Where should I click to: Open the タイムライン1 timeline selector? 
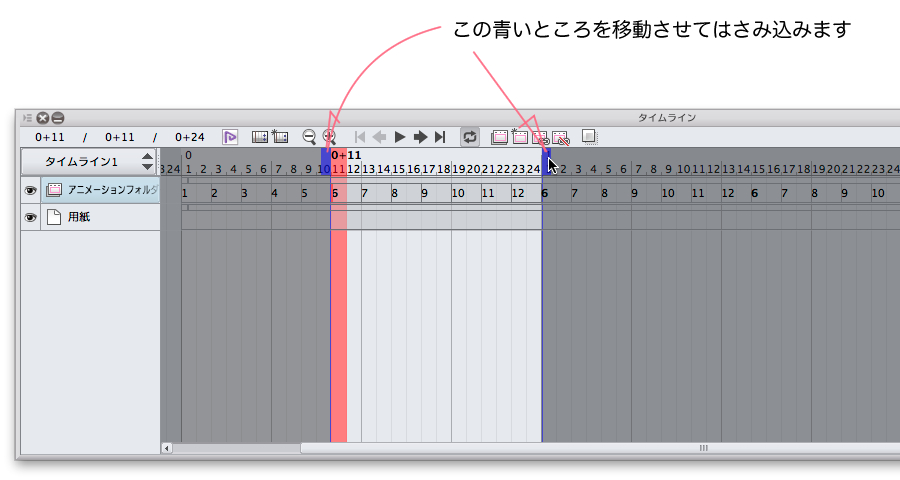coord(88,162)
